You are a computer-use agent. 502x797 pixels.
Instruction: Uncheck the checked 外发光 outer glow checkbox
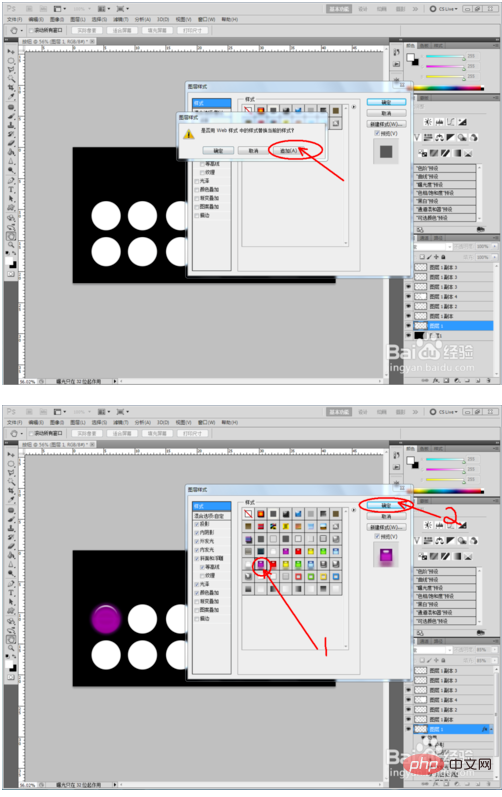tap(197, 541)
